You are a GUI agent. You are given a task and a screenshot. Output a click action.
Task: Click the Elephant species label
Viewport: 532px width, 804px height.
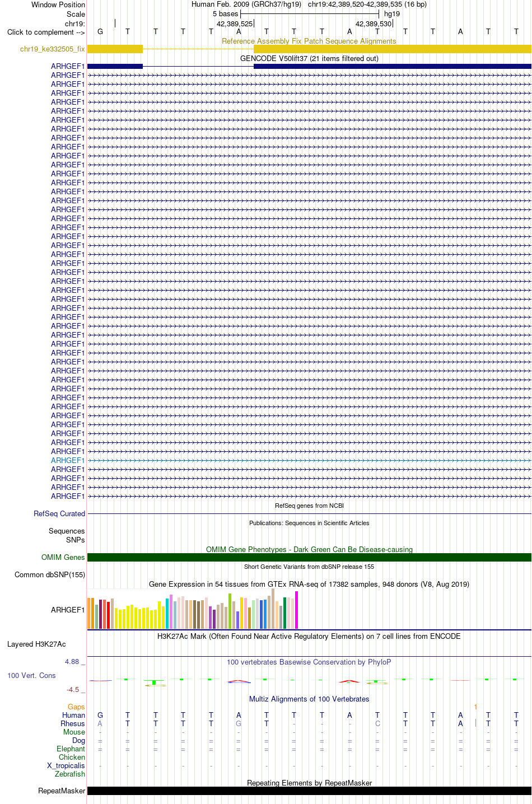(x=71, y=749)
